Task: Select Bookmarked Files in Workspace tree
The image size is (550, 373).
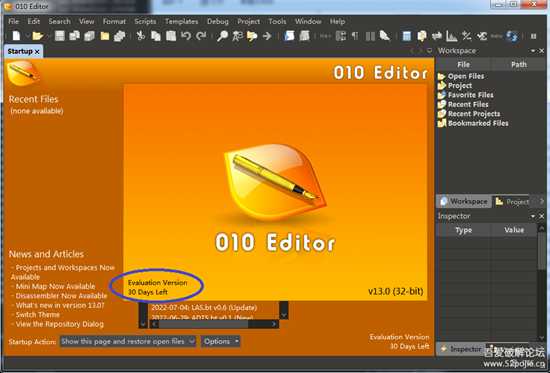Action: pyautogui.click(x=478, y=124)
